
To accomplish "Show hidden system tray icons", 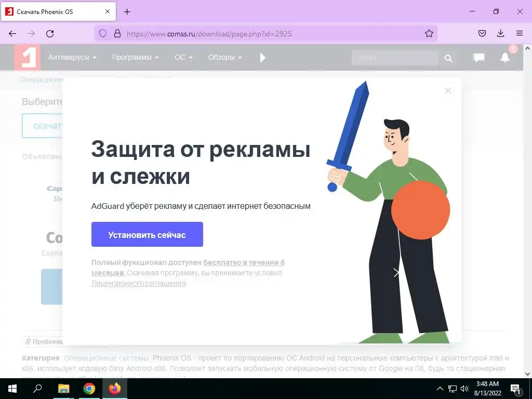I will point(440,389).
